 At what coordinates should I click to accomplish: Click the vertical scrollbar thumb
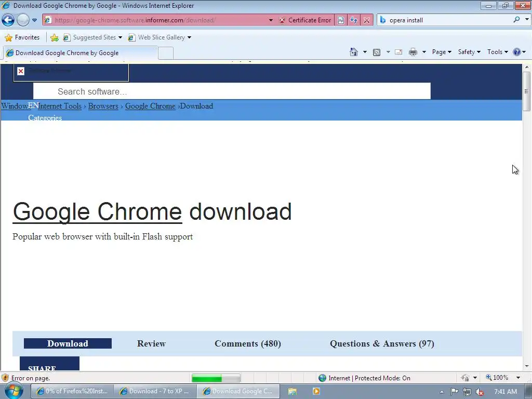click(527, 91)
